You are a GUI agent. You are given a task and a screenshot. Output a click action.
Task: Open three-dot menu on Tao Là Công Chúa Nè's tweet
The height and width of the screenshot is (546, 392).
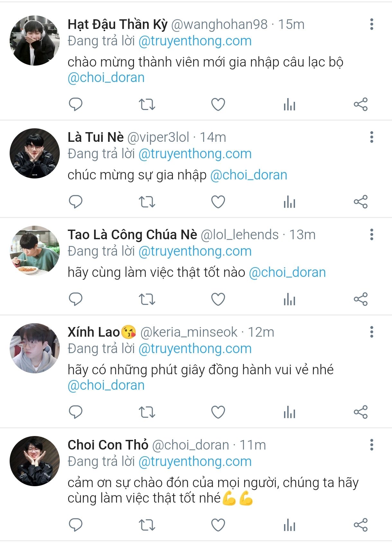tap(372, 234)
